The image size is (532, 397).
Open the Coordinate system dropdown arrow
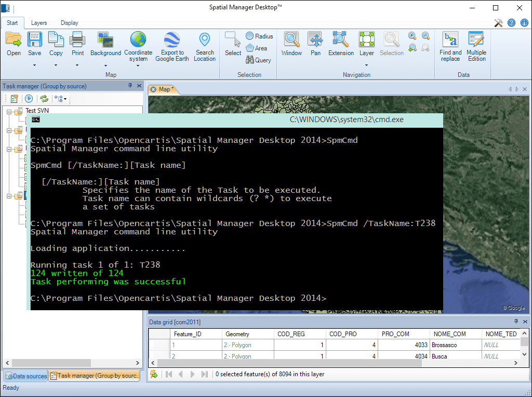(138, 65)
